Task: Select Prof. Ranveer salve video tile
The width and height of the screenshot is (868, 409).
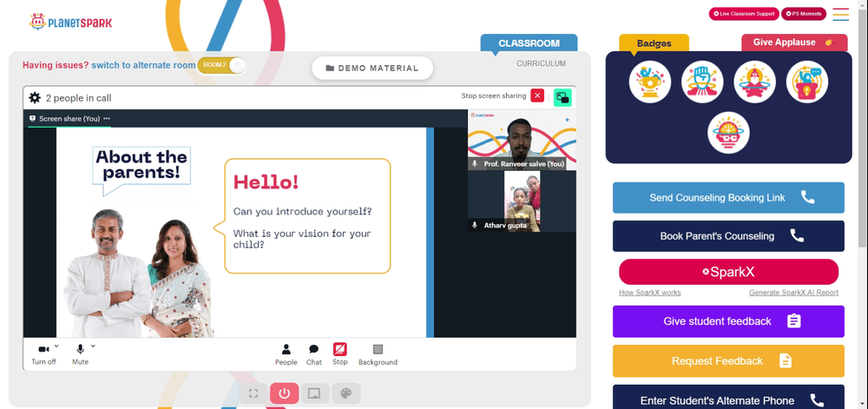Action: click(x=522, y=140)
